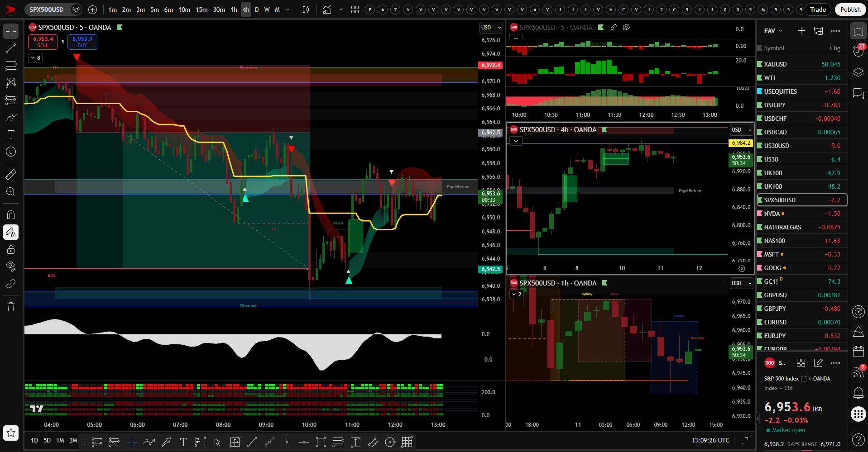Viewport: 868px width, 452px height.
Task: Click the link drawings icon in the left toolbar
Action: [x=11, y=284]
